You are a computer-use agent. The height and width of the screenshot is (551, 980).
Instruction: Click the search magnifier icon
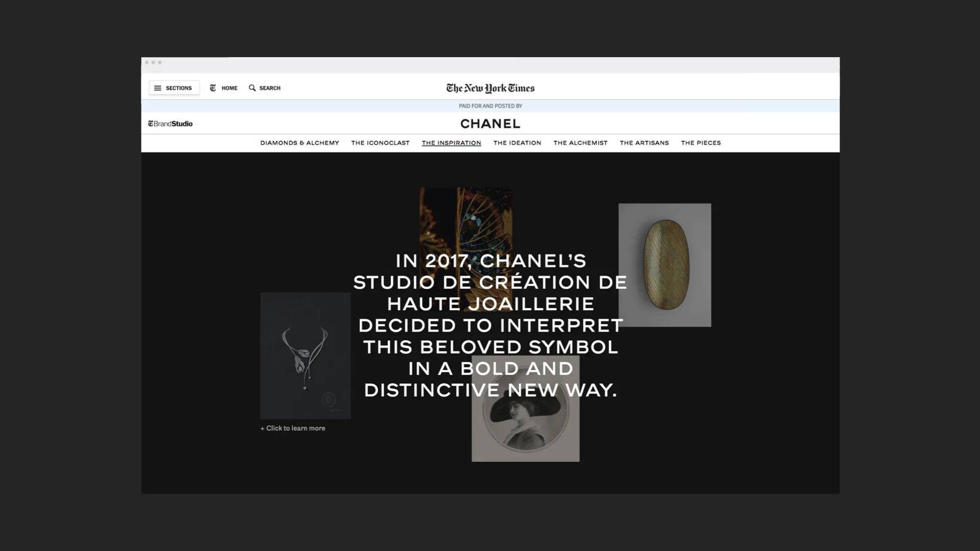pyautogui.click(x=252, y=88)
